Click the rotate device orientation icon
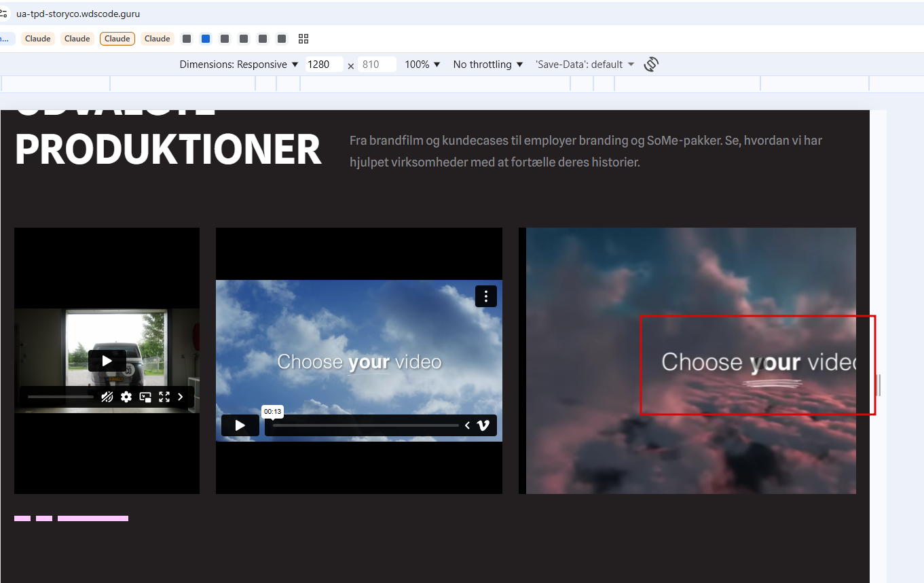The image size is (924, 583). [651, 65]
